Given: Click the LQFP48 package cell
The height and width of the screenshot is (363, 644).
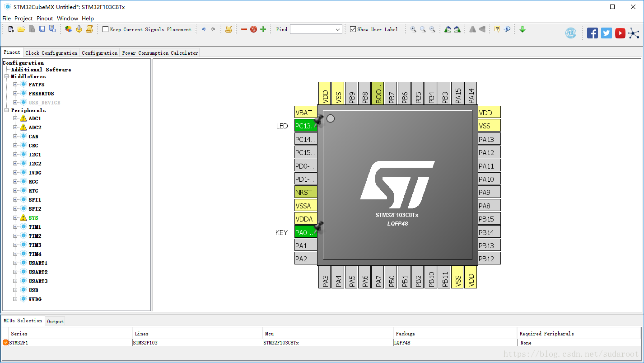Looking at the screenshot, I should tap(455, 343).
